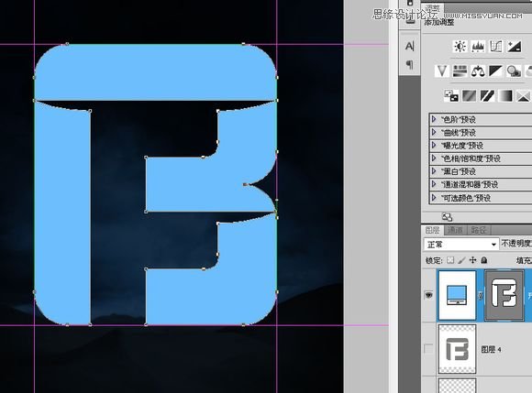Add a Posterize adjustment layer

[470, 96]
